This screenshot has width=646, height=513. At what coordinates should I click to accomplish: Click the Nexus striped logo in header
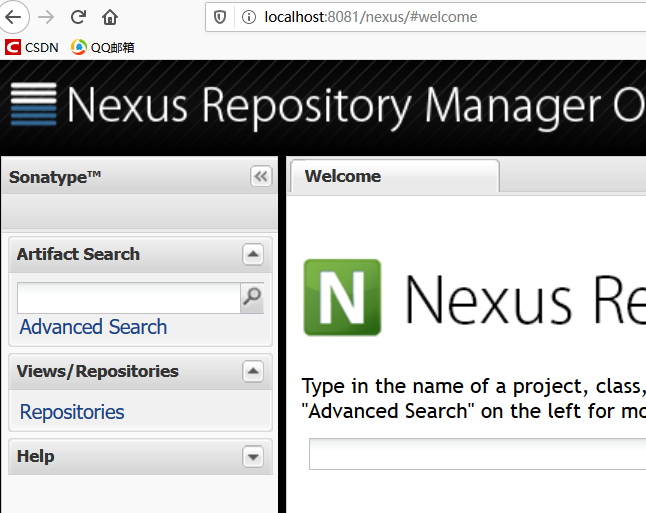pos(33,104)
